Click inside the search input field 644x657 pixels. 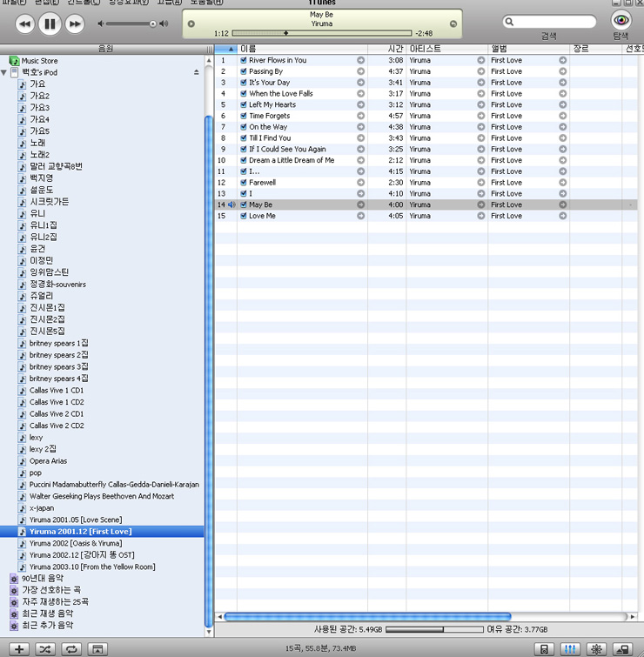point(555,22)
